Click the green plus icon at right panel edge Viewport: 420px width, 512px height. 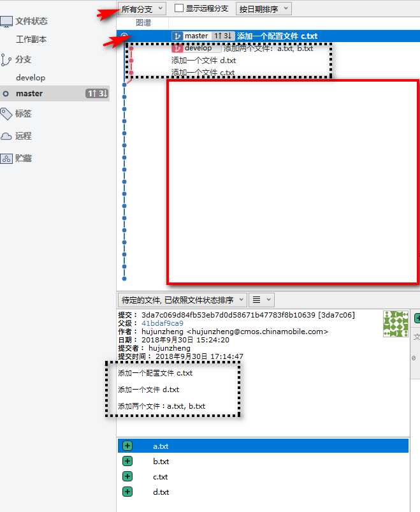coord(417,318)
